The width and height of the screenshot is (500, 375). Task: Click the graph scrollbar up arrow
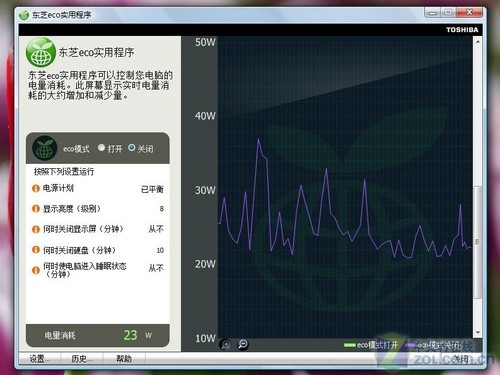click(478, 42)
